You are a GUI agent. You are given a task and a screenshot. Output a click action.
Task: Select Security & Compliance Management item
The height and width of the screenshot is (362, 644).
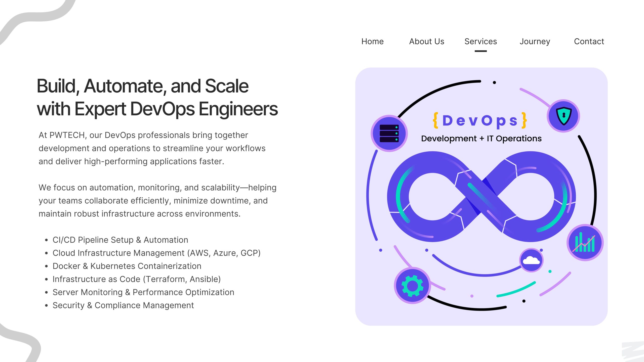pyautogui.click(x=123, y=305)
